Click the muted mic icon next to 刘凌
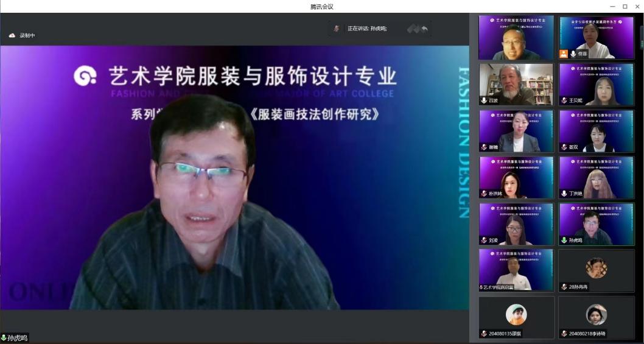644x344 pixels. point(485,240)
